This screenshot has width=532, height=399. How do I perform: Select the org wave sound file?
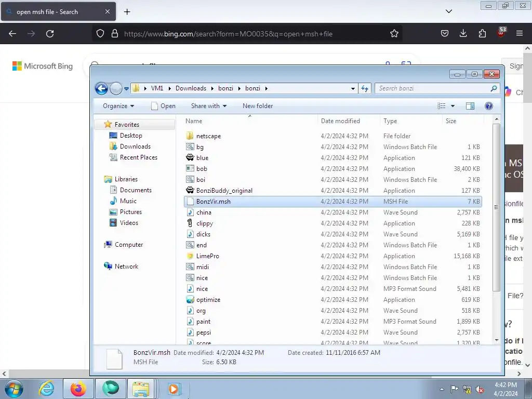[x=201, y=311]
